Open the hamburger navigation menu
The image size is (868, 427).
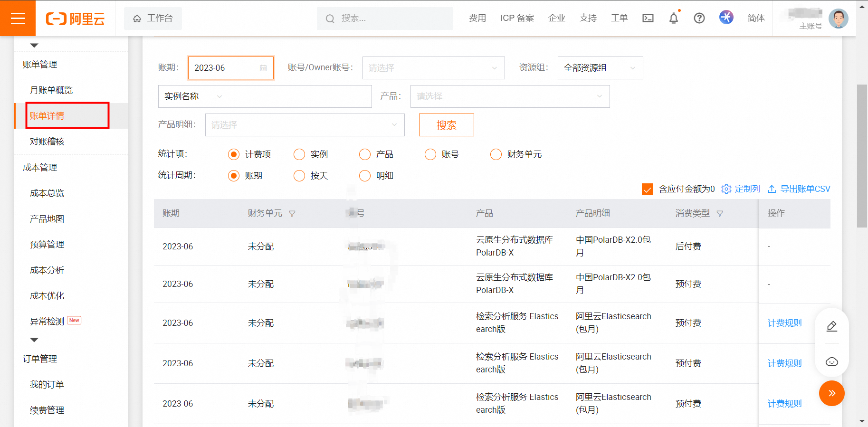[x=18, y=18]
